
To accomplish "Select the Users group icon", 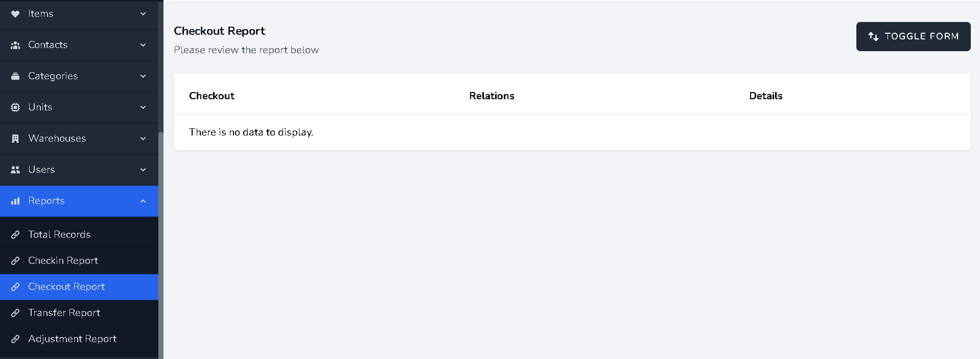I will [15, 169].
